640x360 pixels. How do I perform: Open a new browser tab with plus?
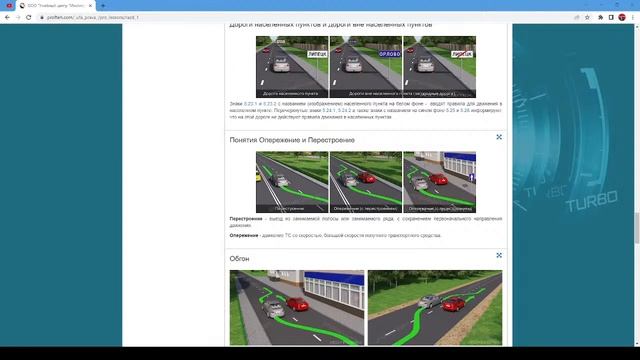coord(103,6)
